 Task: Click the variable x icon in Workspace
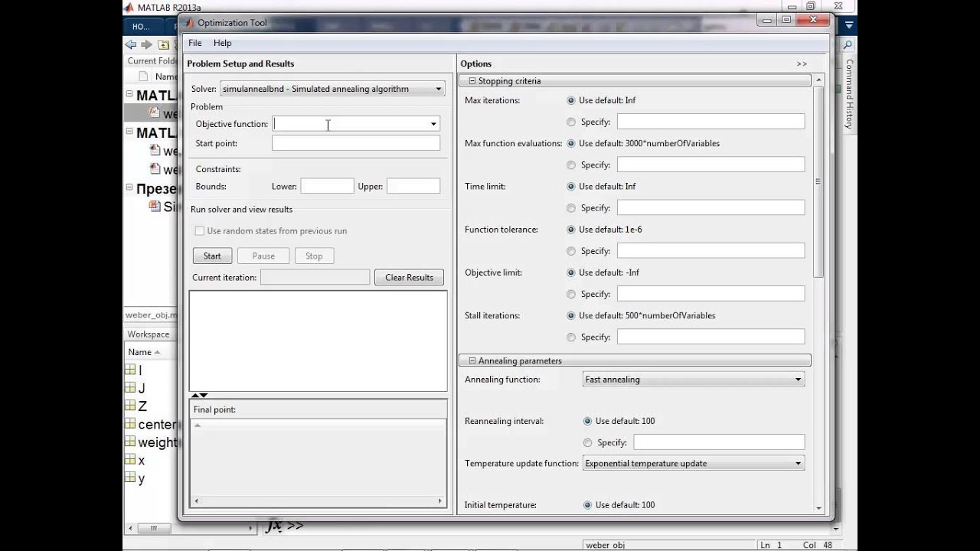coord(130,460)
